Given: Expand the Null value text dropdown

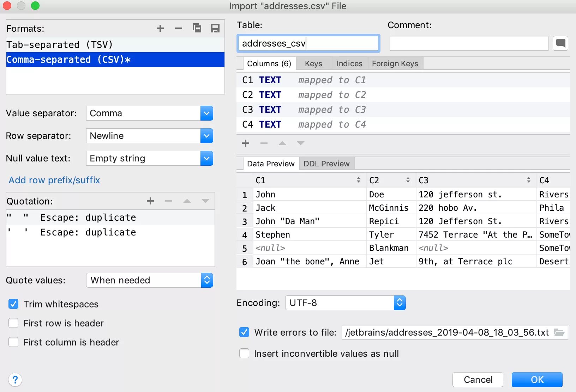Looking at the screenshot, I should coord(207,158).
